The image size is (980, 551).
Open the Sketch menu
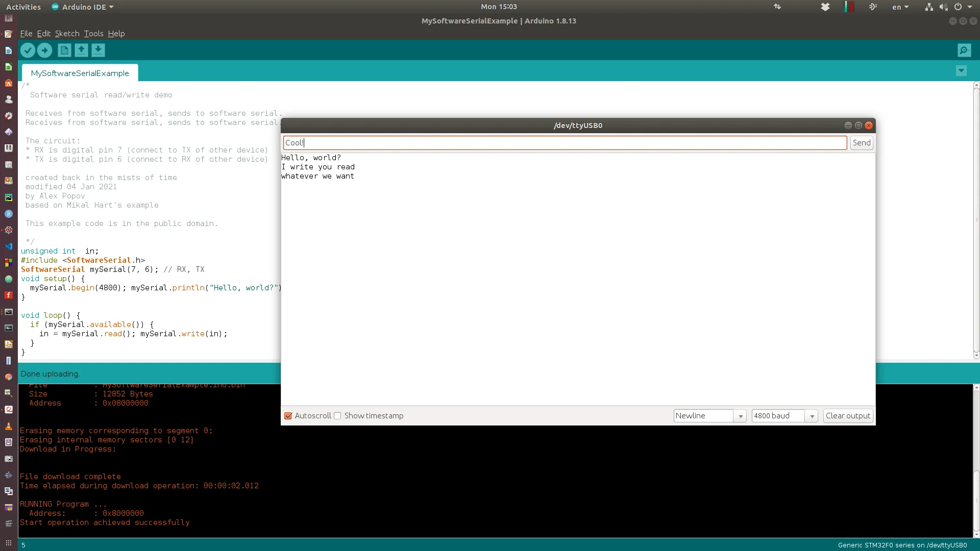click(x=67, y=34)
